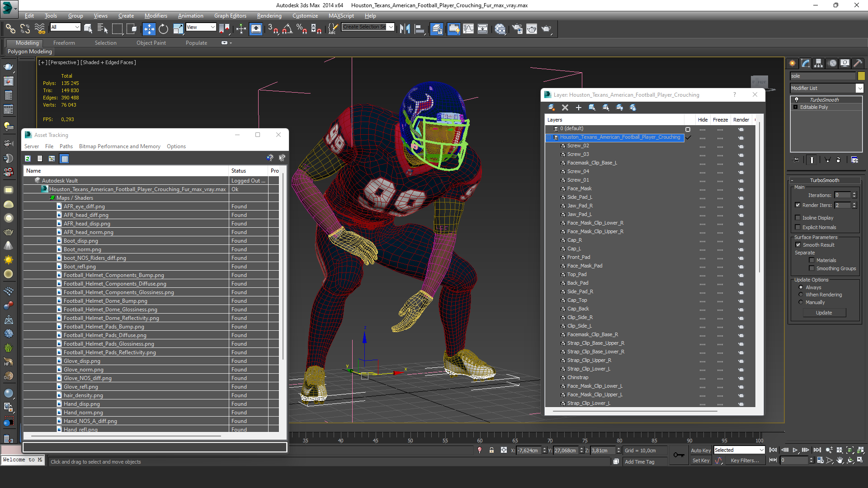This screenshot has width=868, height=488.
Task: Activate the Select and Link tool
Action: [x=10, y=29]
